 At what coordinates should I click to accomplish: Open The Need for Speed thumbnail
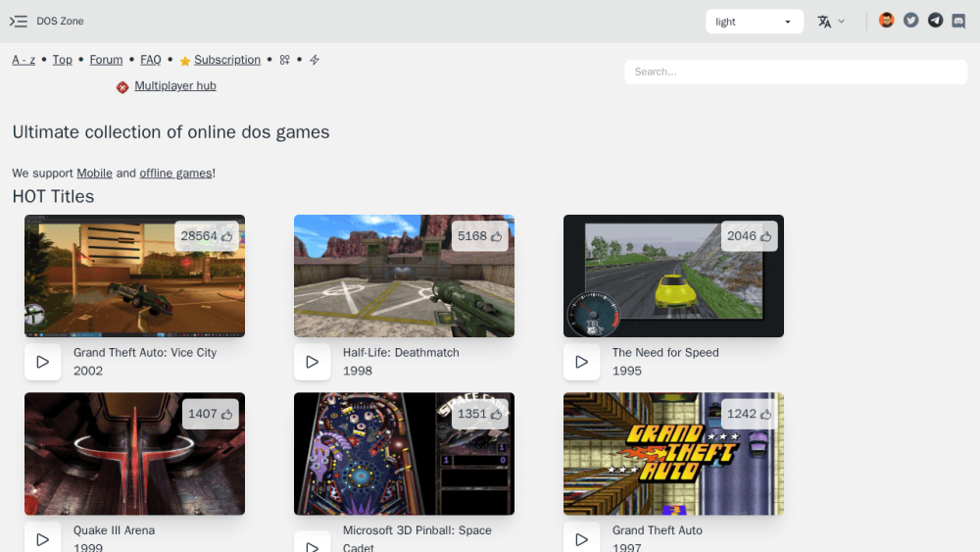pos(673,276)
